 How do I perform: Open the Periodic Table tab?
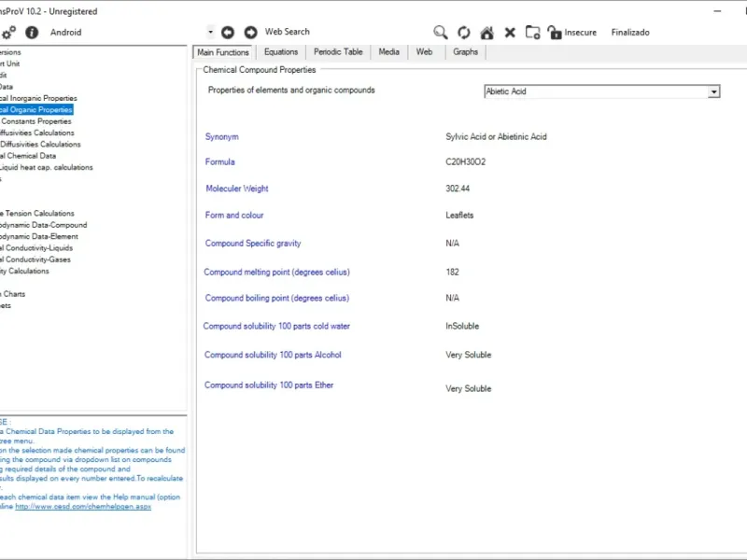(x=338, y=52)
